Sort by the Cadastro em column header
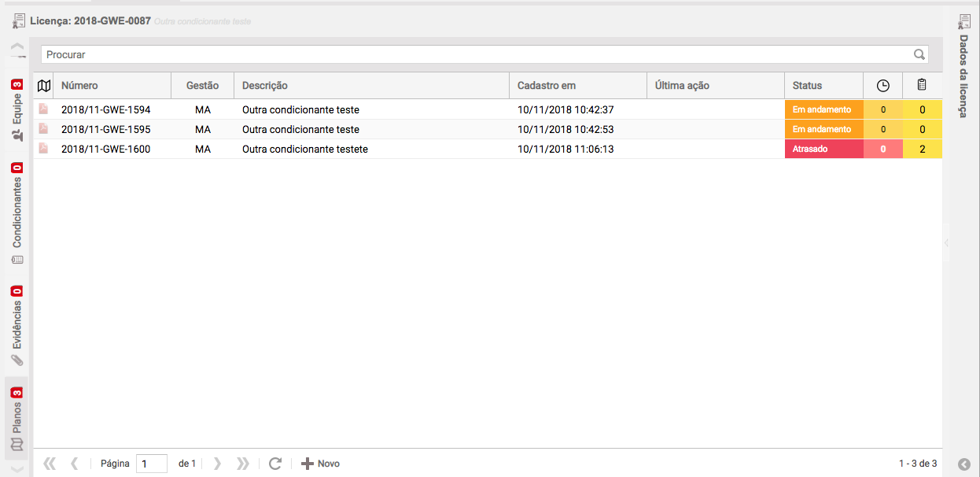The width and height of the screenshot is (980, 477). [578, 86]
